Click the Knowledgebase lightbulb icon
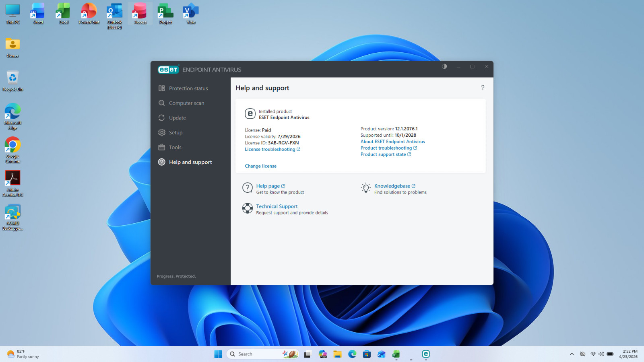644x362 pixels. click(x=366, y=188)
